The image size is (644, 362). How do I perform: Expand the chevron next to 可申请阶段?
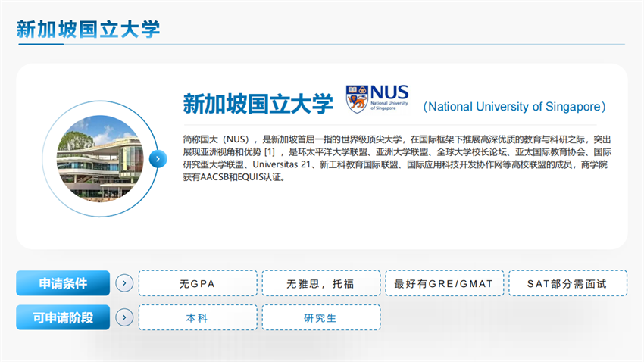pos(124,317)
